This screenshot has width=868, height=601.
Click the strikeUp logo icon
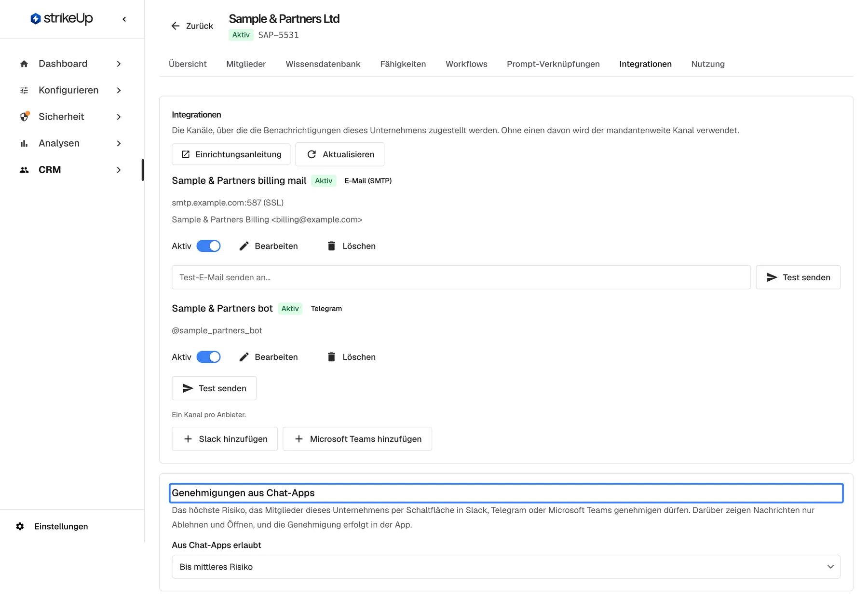coord(35,19)
